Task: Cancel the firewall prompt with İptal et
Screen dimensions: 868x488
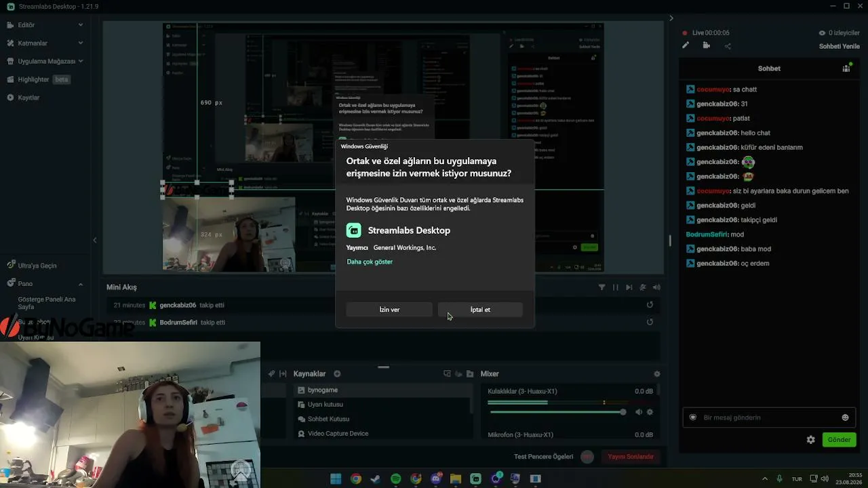Action: pyautogui.click(x=480, y=310)
